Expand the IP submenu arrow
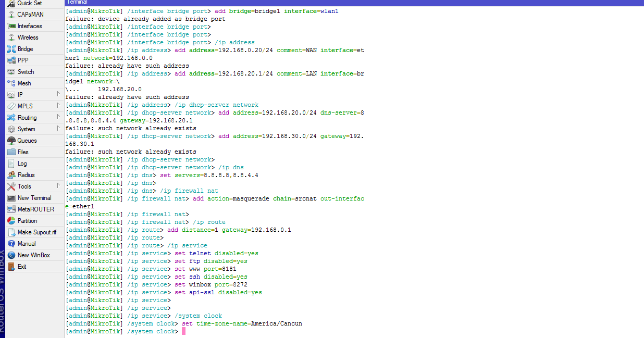Image resolution: width=644 pixels, height=338 pixels. [58, 94]
